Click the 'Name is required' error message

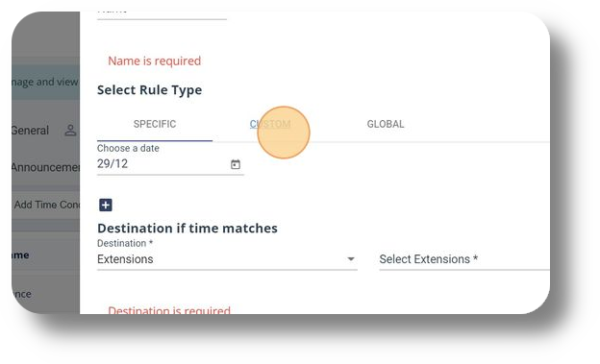pyautogui.click(x=154, y=61)
